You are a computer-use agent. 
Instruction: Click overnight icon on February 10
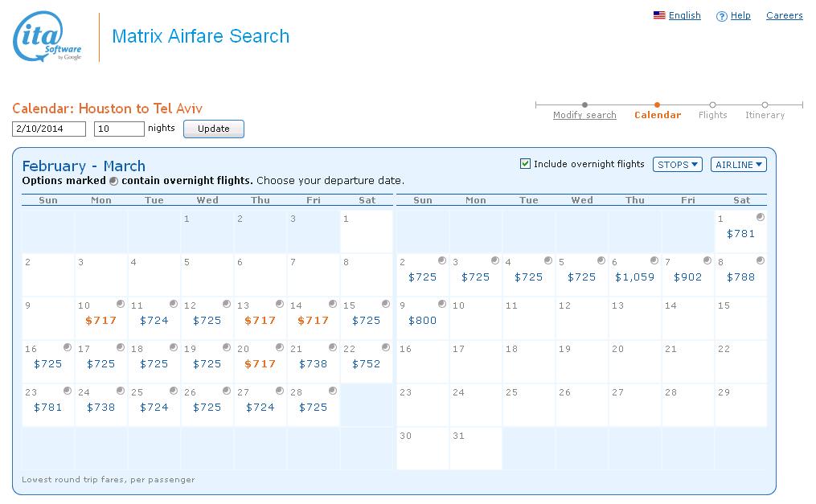tap(121, 304)
